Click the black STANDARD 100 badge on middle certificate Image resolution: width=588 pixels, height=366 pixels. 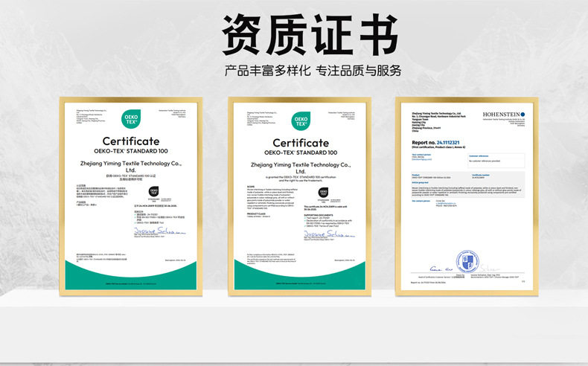pos(323,193)
